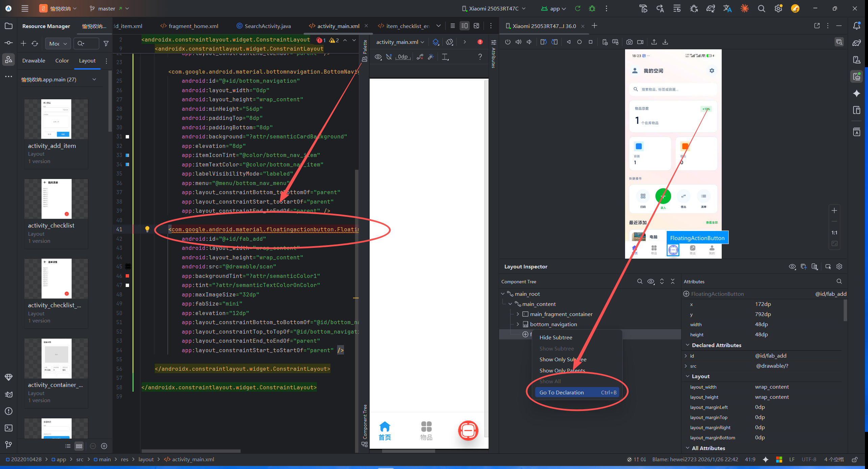Toggle view options eye in design toolbar
The image size is (868, 469).
(x=378, y=57)
